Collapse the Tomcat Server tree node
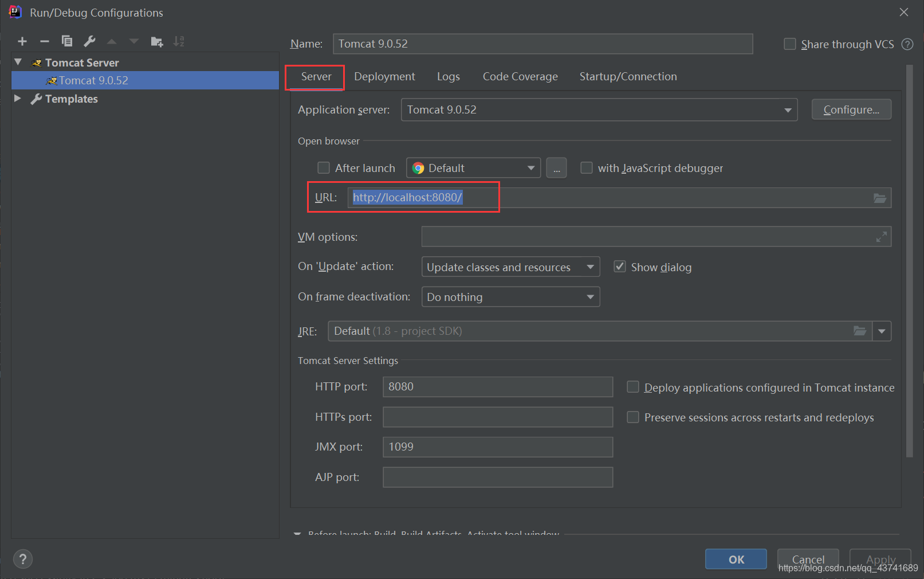924x579 pixels. [18, 62]
